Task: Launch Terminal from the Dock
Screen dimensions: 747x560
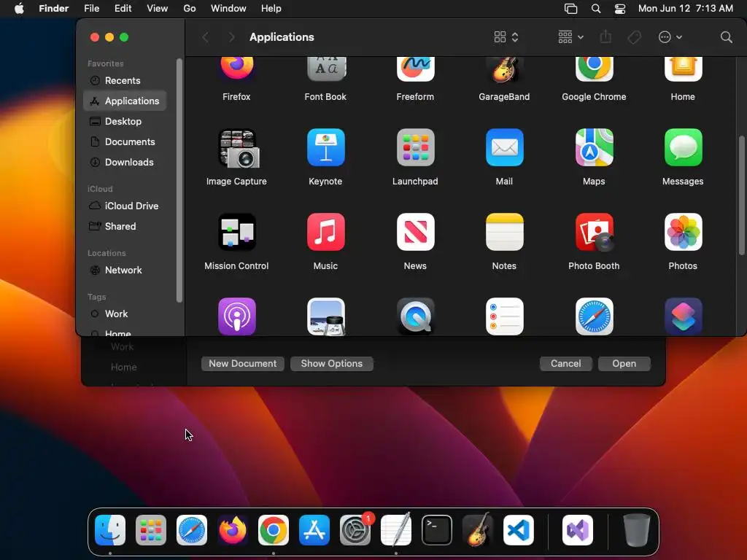Action: coord(437,530)
